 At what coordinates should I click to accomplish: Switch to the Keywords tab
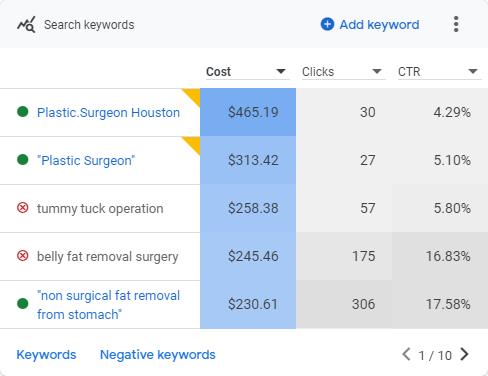click(46, 355)
